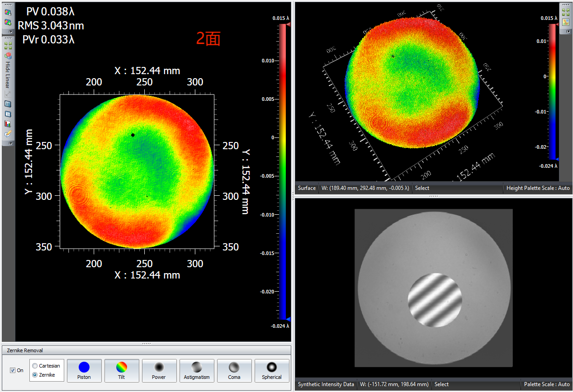The image size is (573, 392).
Task: Click the 3D colored cubes icon
Action: tap(8, 56)
